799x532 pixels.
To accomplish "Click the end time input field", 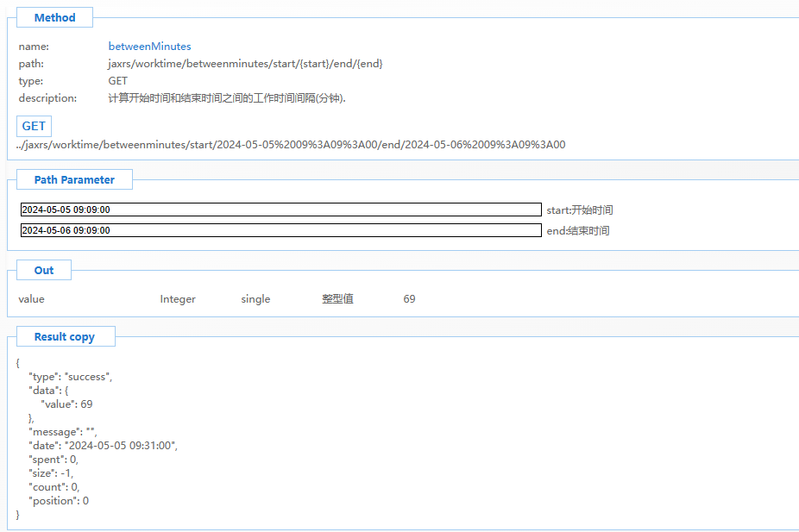I will 279,230.
